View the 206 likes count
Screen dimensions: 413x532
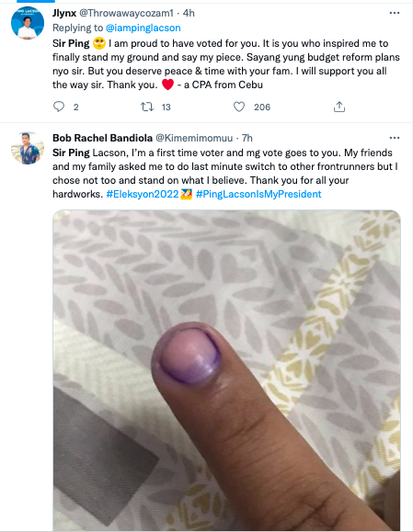(262, 108)
